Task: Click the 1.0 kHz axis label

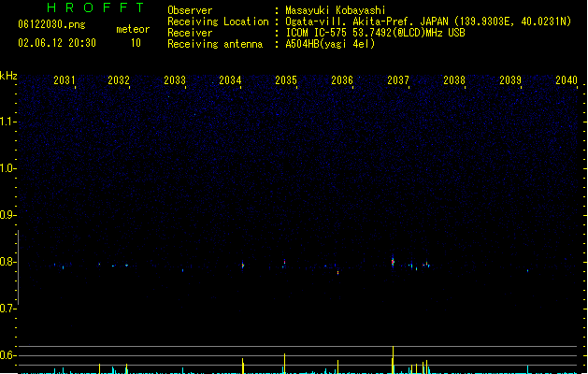Action: point(7,168)
